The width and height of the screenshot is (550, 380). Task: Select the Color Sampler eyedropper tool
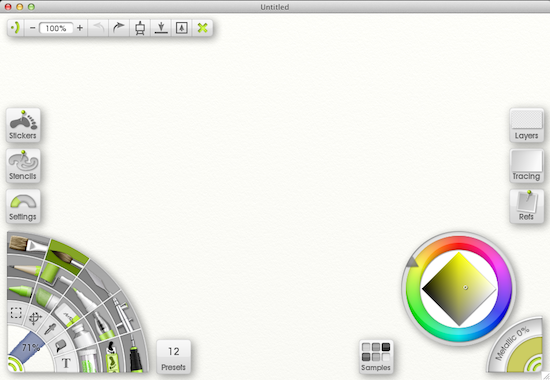point(51,329)
